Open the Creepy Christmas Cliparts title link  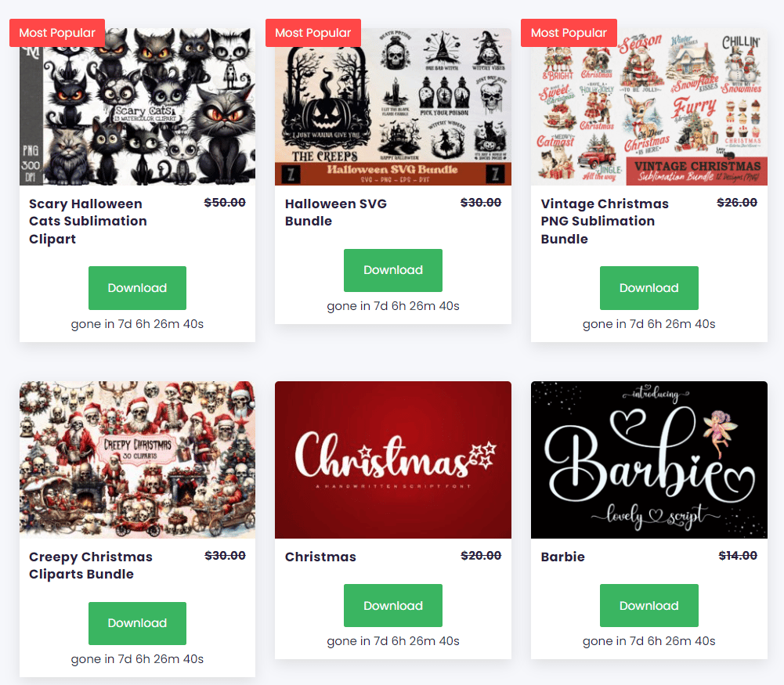(91, 565)
